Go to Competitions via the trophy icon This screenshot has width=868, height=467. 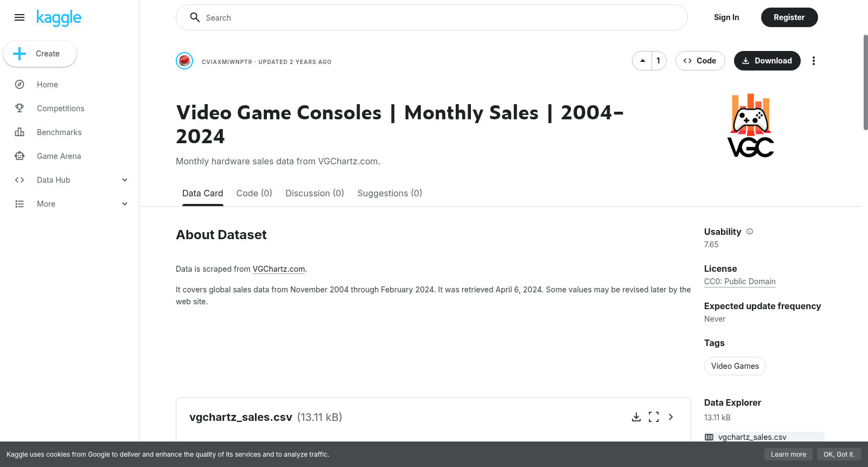tap(20, 108)
